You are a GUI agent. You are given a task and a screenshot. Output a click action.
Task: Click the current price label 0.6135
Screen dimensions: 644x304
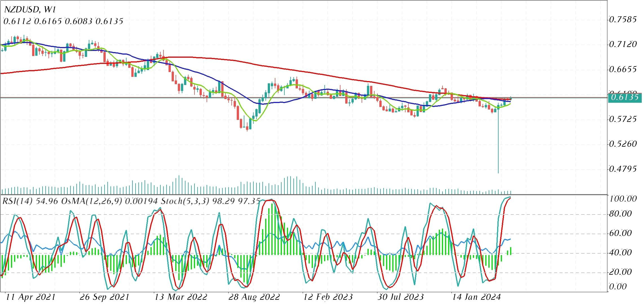[625, 98]
